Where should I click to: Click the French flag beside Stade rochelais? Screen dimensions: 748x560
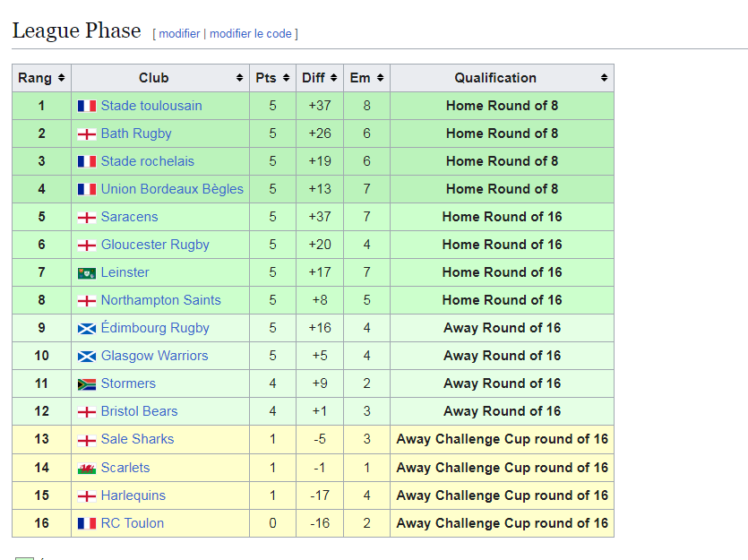[x=87, y=161]
